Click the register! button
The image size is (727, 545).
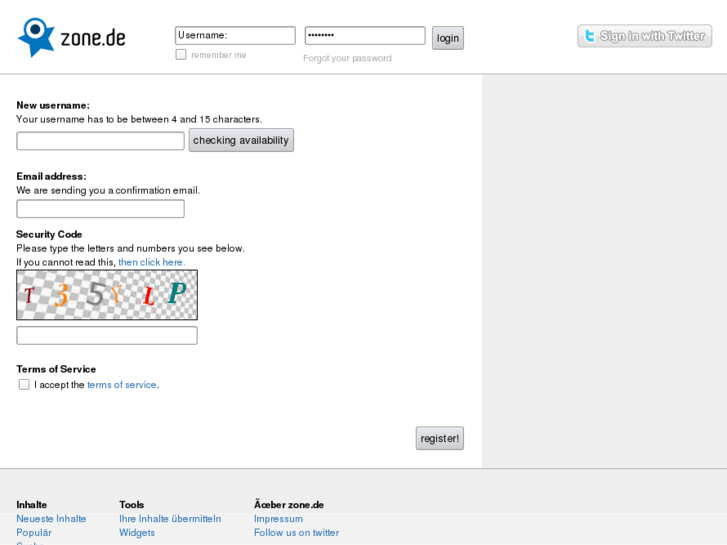(440, 438)
